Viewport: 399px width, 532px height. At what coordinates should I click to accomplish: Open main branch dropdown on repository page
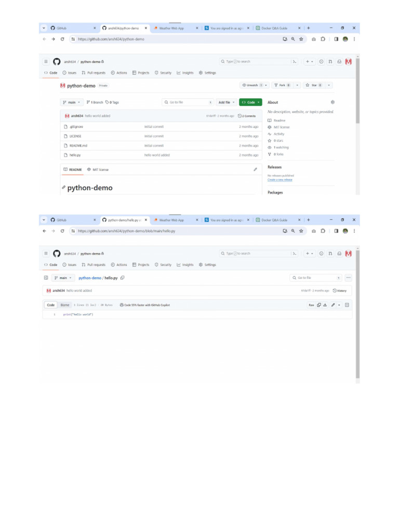[x=72, y=102]
